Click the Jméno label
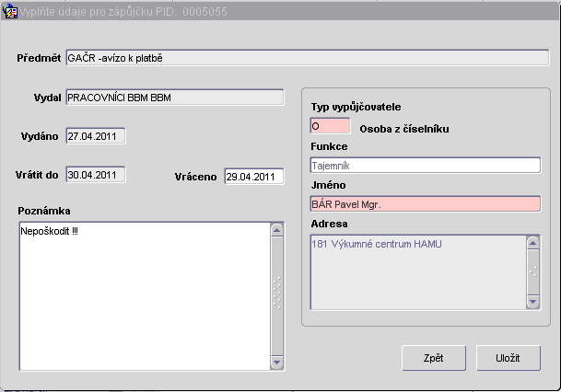 tap(328, 185)
